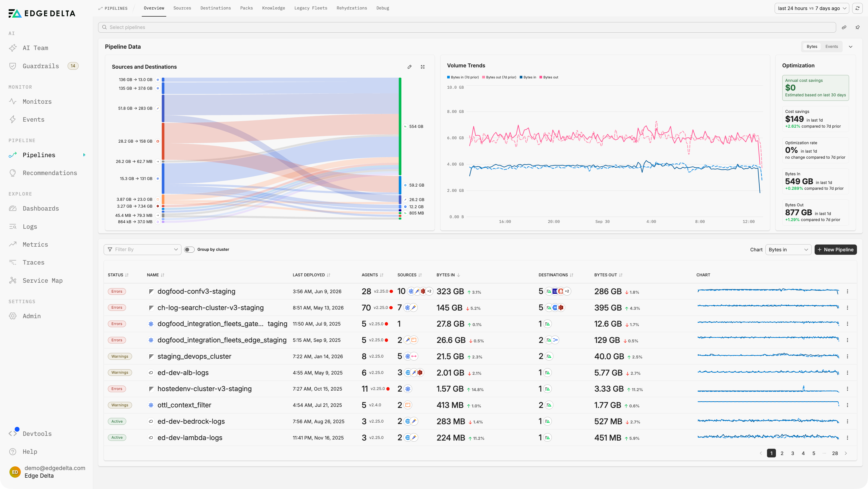Click the Bytes in blue legend swatch

pos(521,77)
